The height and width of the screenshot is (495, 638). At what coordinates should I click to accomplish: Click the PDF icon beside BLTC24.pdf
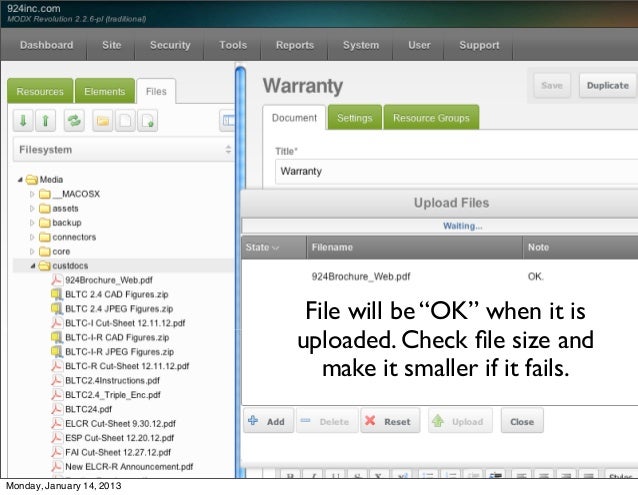(x=57, y=409)
